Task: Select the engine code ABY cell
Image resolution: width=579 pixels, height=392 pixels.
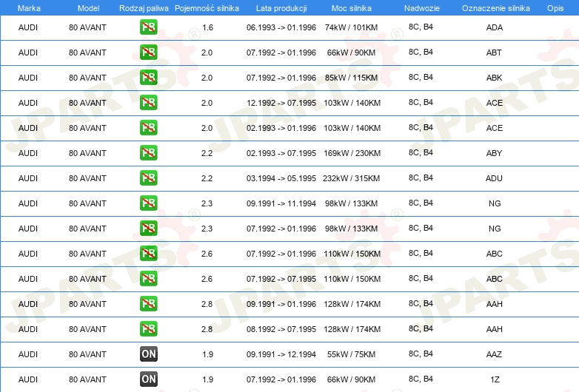Action: coord(494,153)
